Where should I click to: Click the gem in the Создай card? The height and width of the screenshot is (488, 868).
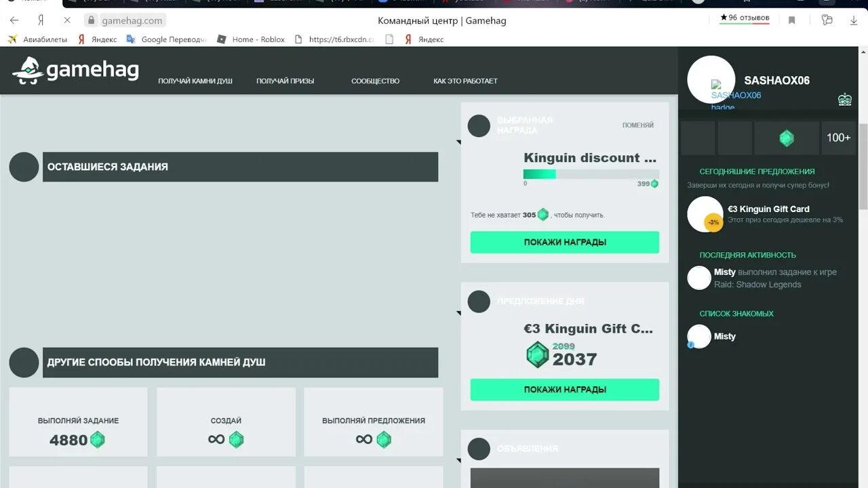pyautogui.click(x=236, y=440)
